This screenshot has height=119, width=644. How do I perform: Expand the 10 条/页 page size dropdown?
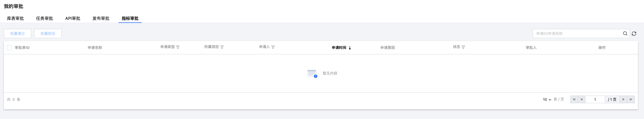547,99
